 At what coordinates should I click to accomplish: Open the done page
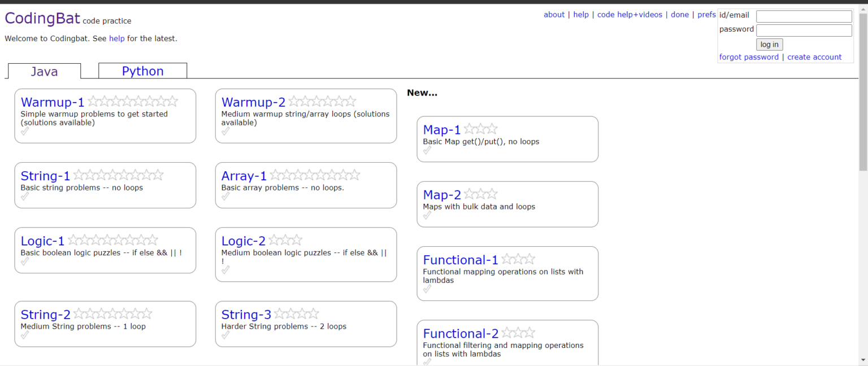tap(680, 15)
